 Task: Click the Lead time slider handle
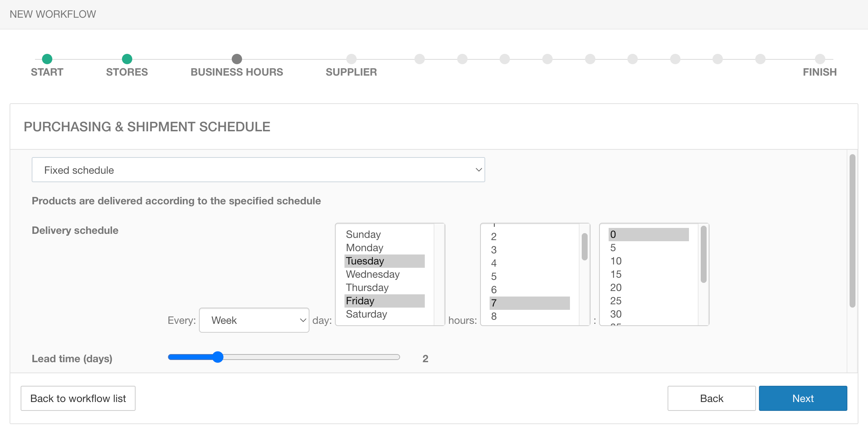coord(218,357)
